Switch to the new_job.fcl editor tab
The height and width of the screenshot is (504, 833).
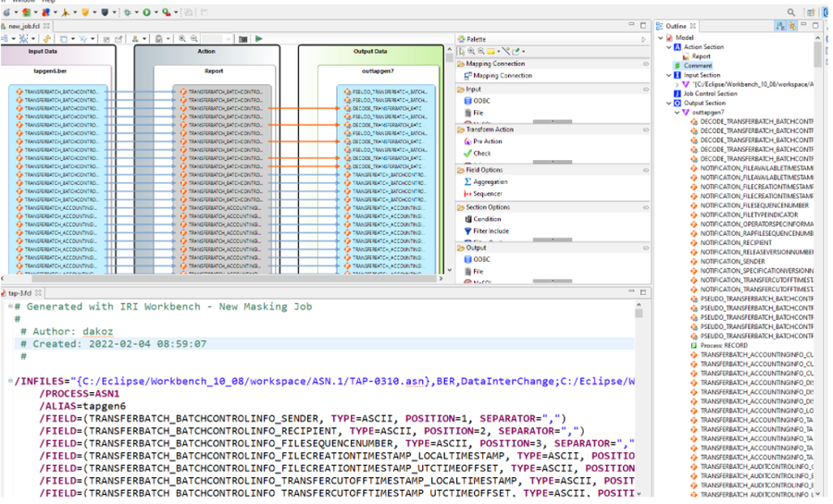point(26,26)
